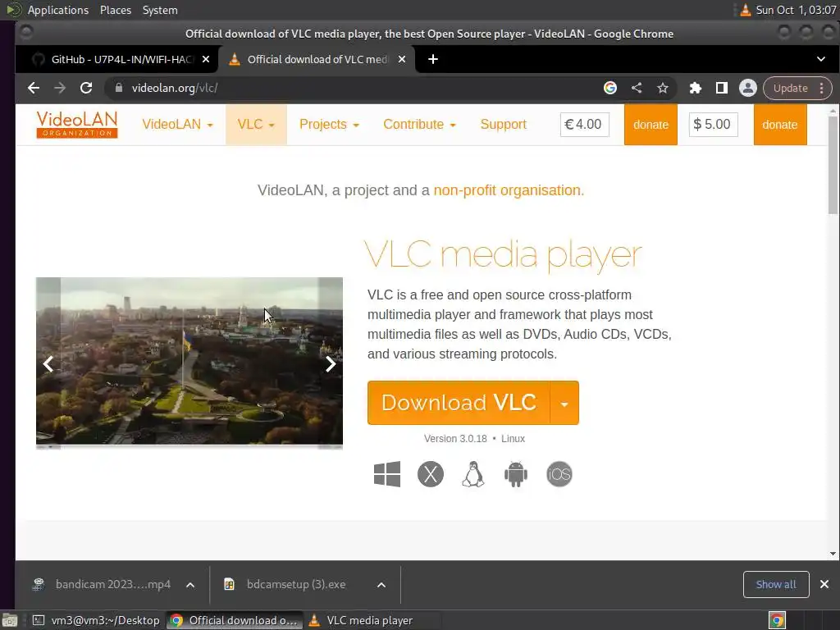
Task: Click the clock showing Sun Oct 1, 03:07
Action: 796,10
